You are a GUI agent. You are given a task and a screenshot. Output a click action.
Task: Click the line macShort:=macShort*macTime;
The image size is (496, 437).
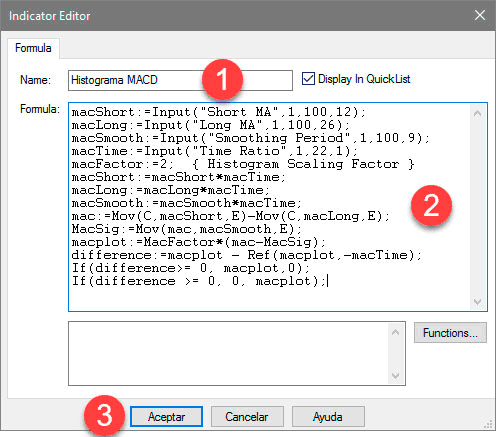click(179, 177)
